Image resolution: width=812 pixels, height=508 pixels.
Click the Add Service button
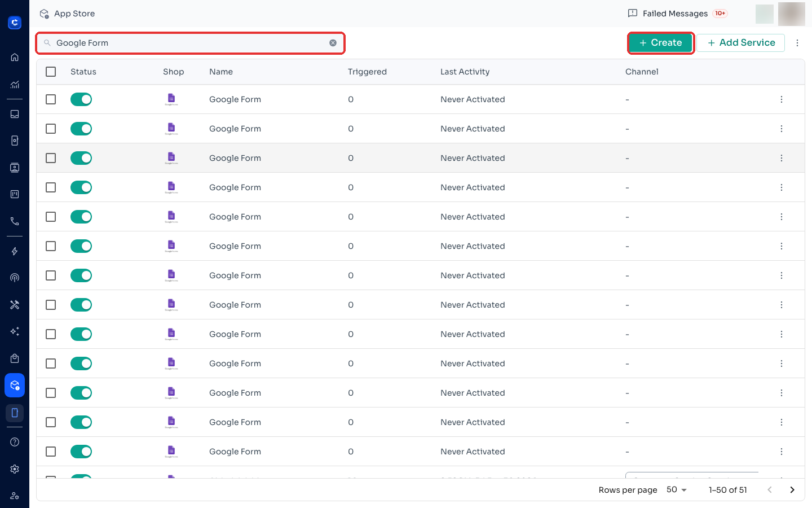pos(741,43)
